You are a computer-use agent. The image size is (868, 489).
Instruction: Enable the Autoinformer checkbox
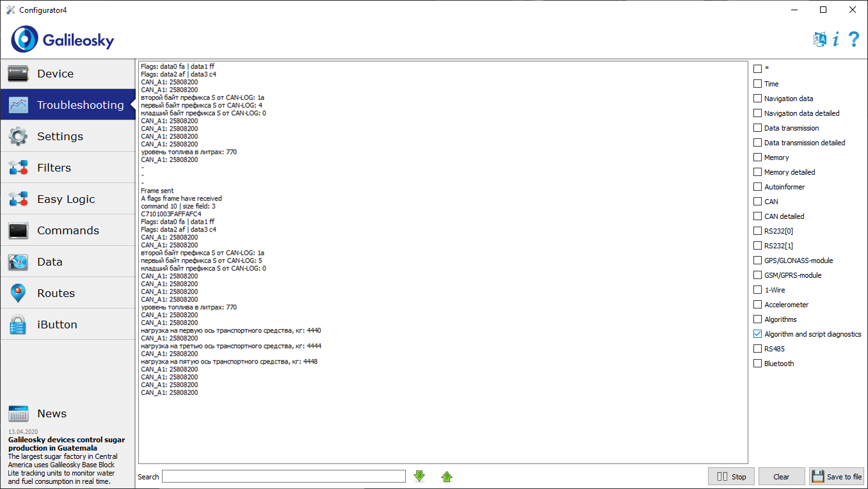point(758,187)
